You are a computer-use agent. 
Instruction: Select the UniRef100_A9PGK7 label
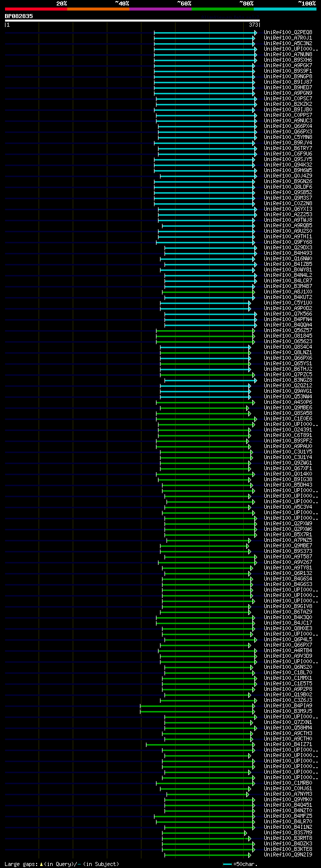(288, 66)
